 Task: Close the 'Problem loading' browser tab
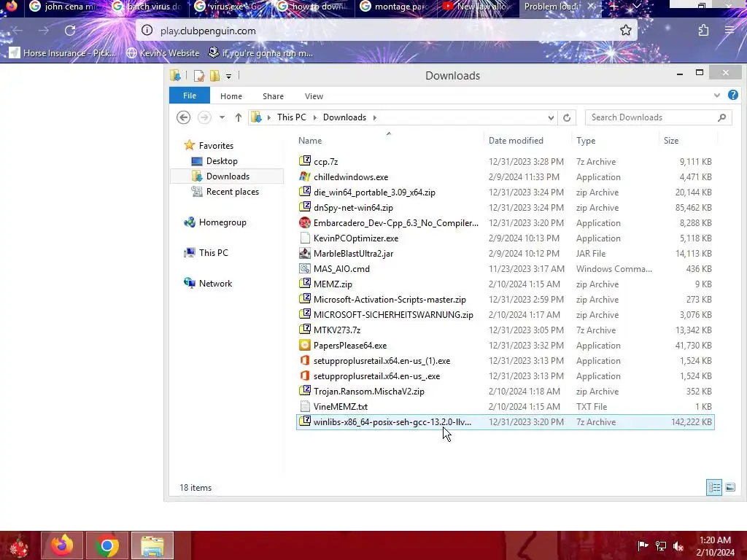click(x=591, y=6)
